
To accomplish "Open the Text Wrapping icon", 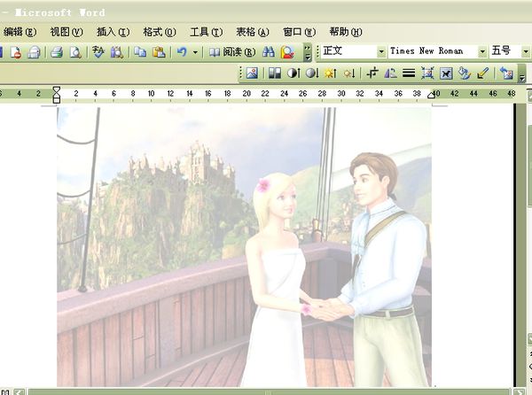I will [x=446, y=74].
